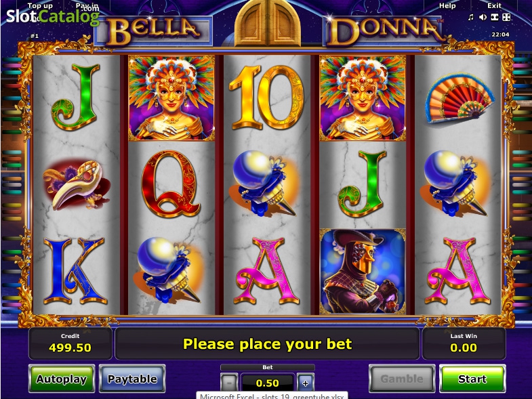Toggle the background music note icon
Image resolution: width=532 pixels, height=399 pixels.
pos(471,17)
